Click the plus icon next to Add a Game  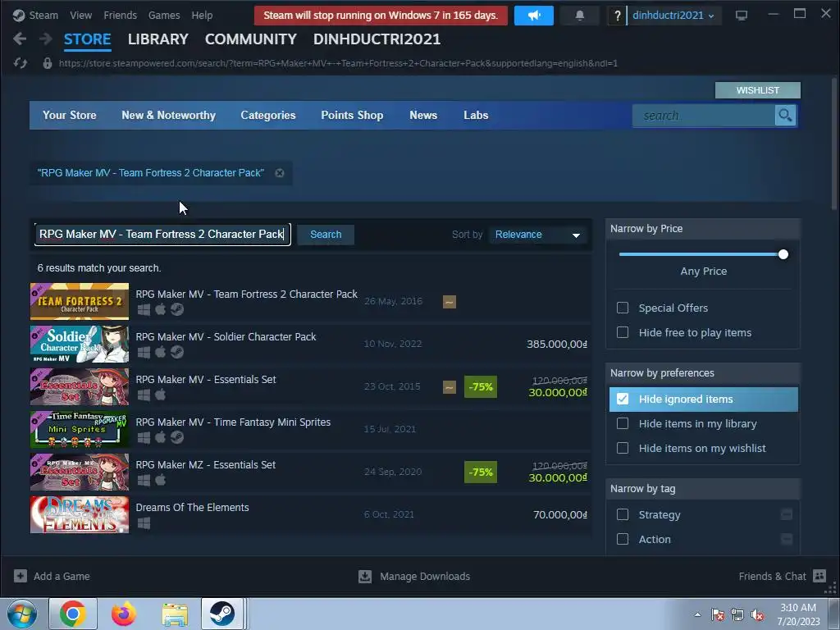(21, 576)
